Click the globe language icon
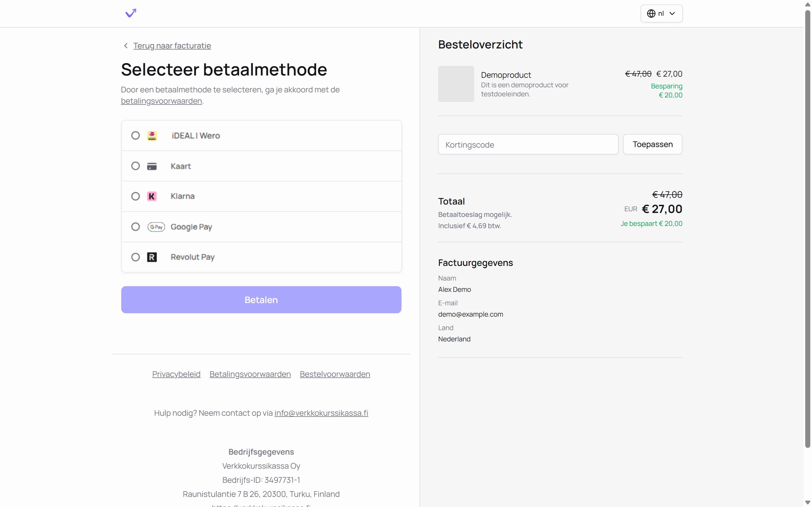This screenshot has height=507, width=812. pyautogui.click(x=651, y=14)
